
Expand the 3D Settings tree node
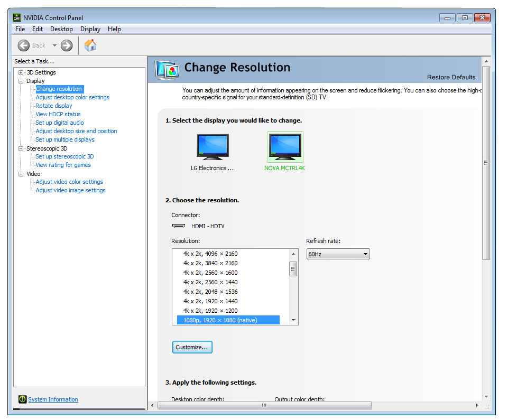(x=21, y=73)
